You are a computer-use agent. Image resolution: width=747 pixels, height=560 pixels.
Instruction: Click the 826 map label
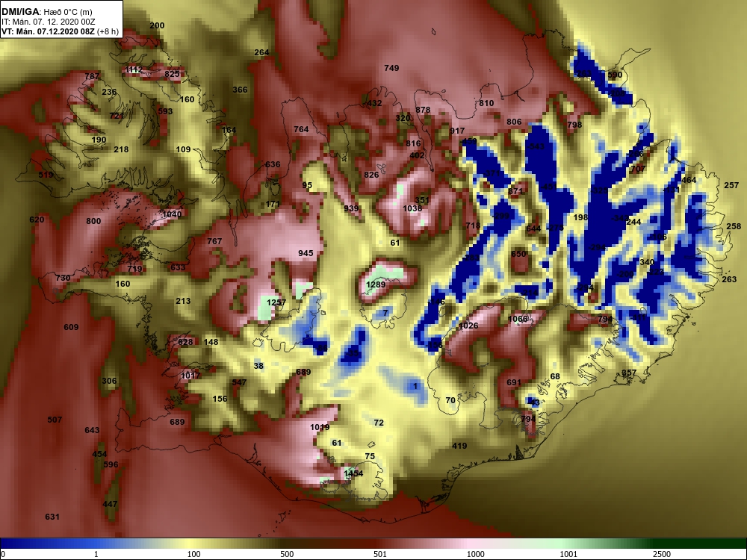[371, 175]
